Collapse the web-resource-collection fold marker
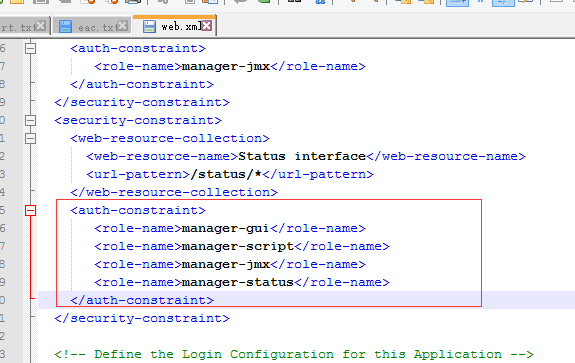Viewport: 575px width, 363px height. [x=30, y=138]
